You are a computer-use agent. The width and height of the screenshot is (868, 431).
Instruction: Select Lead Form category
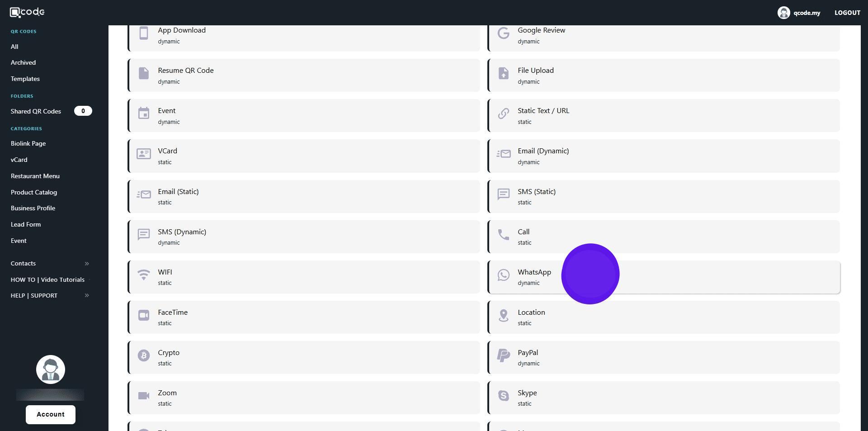pyautogui.click(x=26, y=224)
